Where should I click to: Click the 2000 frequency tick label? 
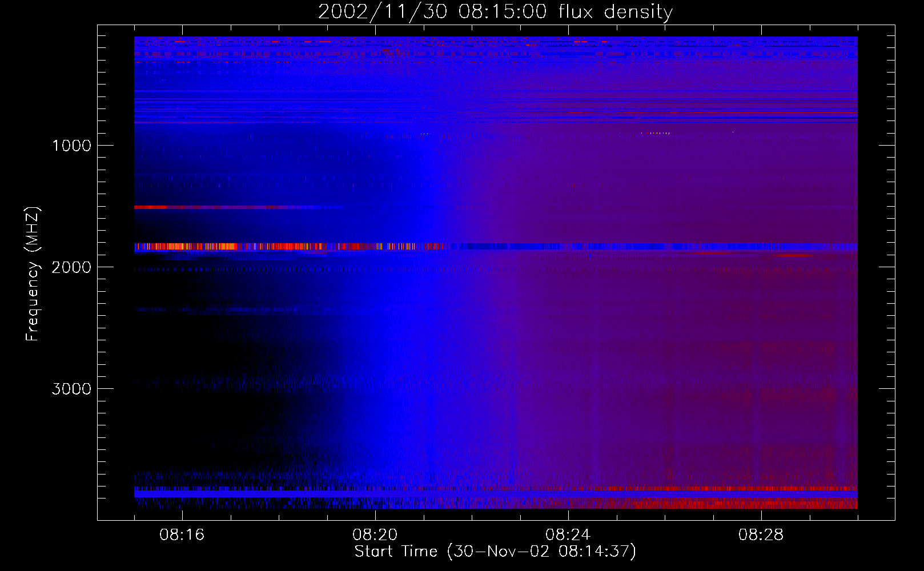click(71, 267)
